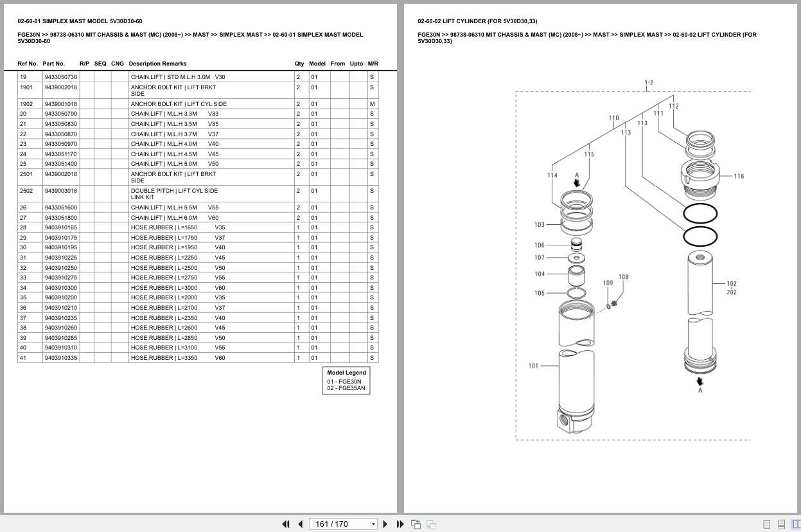Go to the first page
This screenshot has width=801, height=532.
[286, 524]
